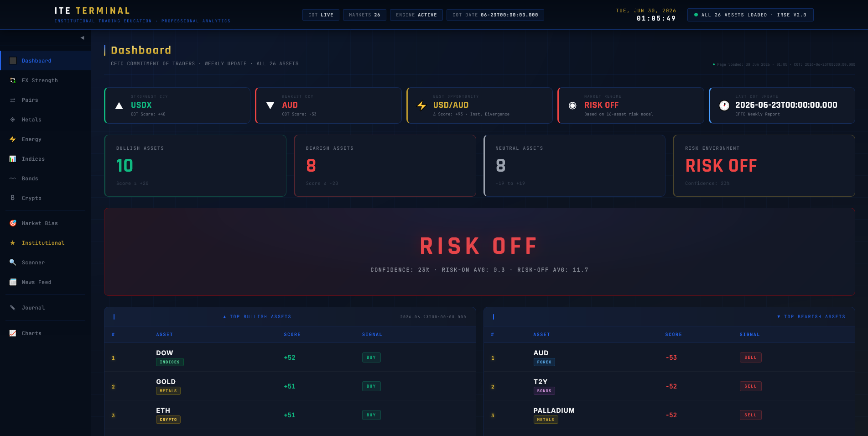The height and width of the screenshot is (436, 868).
Task: Click the COT DATE badge in header
Action: 495,15
